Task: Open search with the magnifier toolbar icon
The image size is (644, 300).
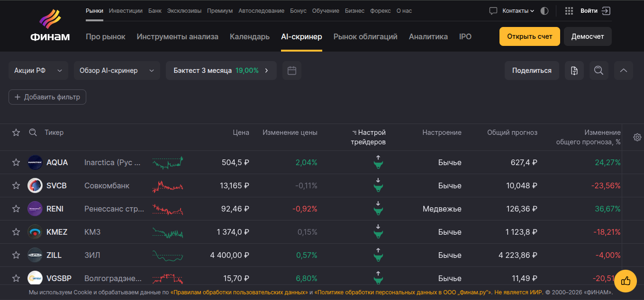Action: tap(599, 71)
